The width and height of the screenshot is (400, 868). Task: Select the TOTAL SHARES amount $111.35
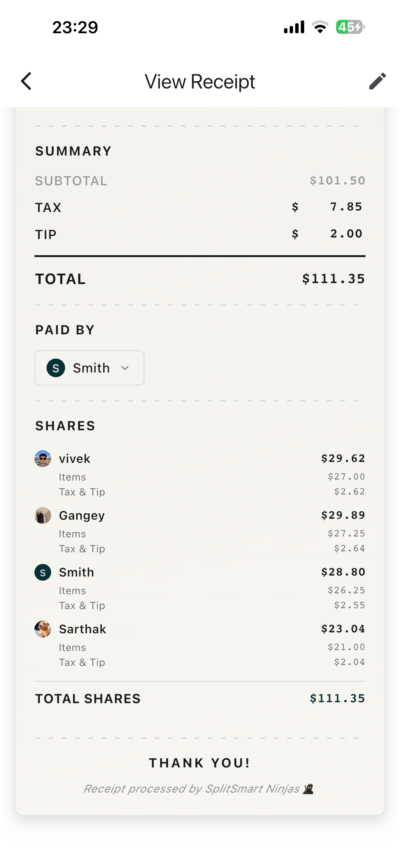[338, 698]
